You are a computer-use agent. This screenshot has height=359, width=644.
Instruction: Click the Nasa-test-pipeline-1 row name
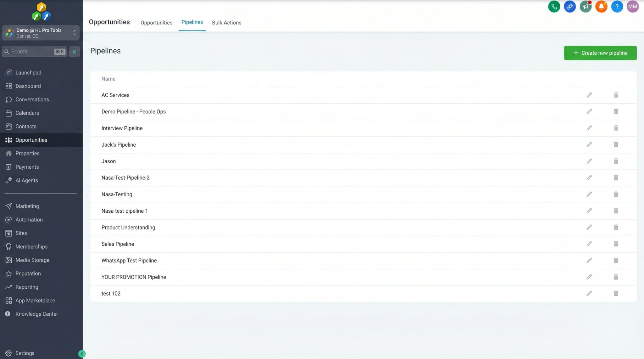click(x=125, y=211)
